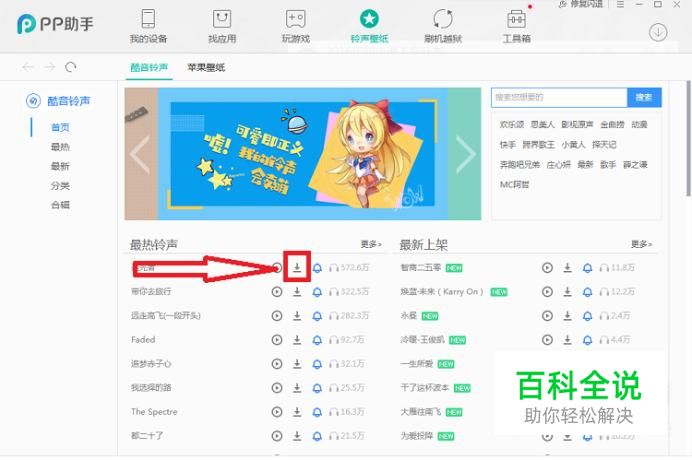This screenshot has height=460, width=692.
Task: Download the Faded ringtone
Action: [297, 340]
